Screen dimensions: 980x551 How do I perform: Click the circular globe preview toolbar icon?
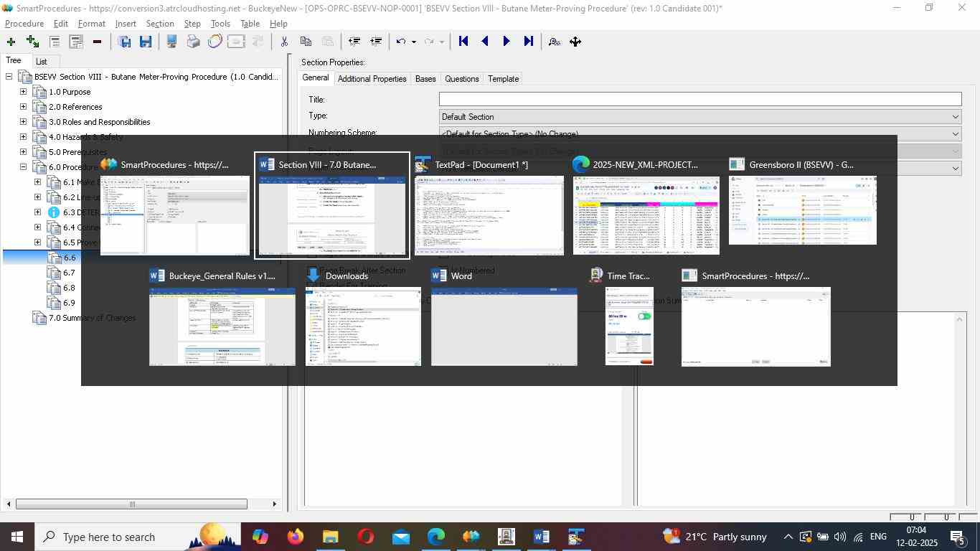tap(215, 42)
